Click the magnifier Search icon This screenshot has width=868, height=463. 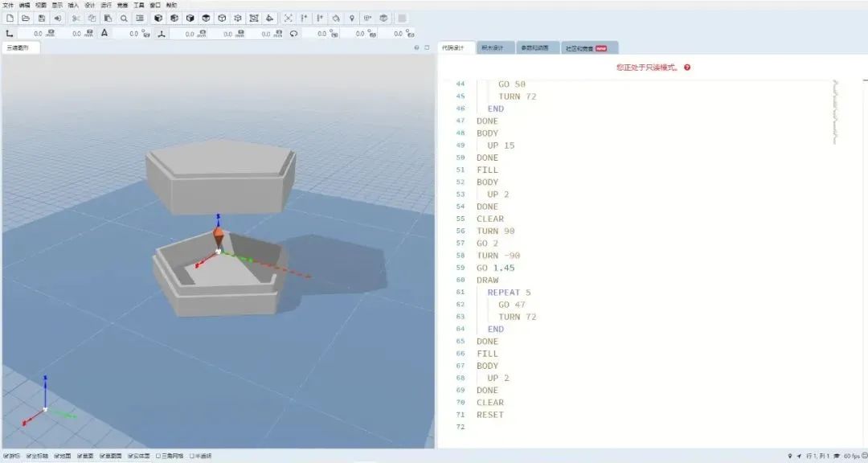[124, 18]
